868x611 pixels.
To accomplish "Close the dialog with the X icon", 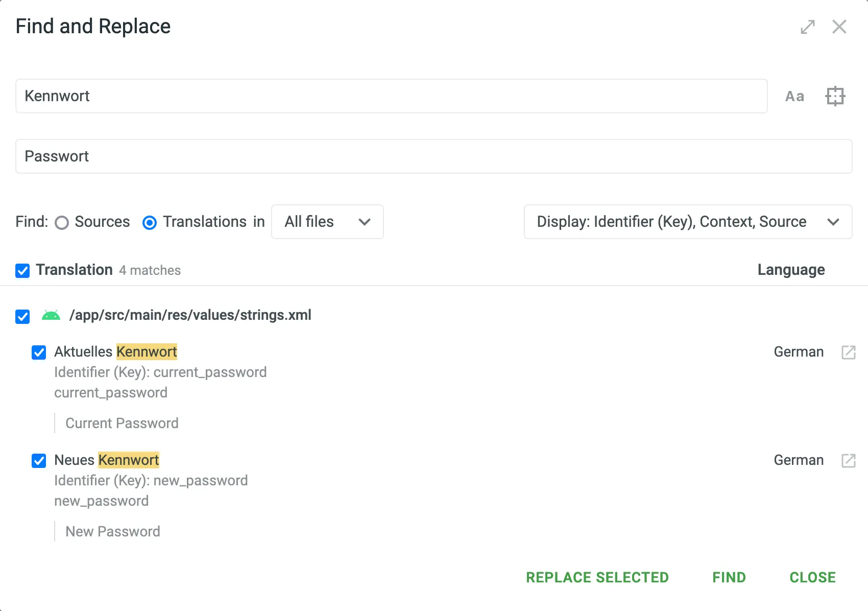I will 839,27.
